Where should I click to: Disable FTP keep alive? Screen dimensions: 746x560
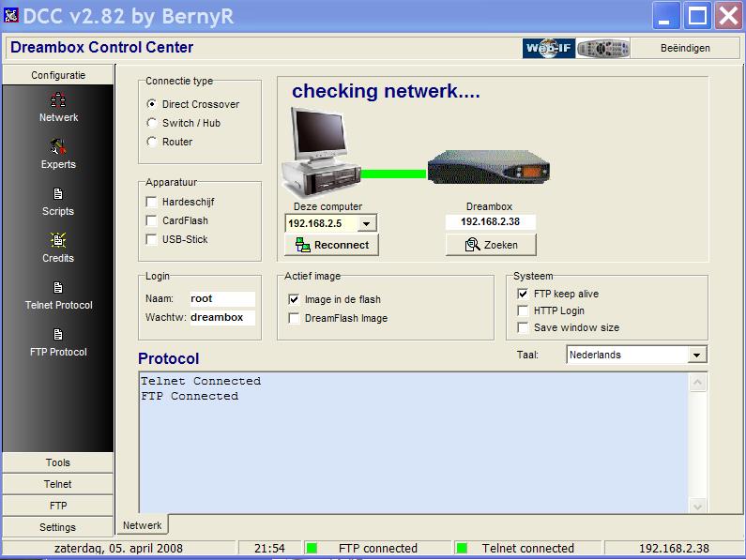(523, 294)
